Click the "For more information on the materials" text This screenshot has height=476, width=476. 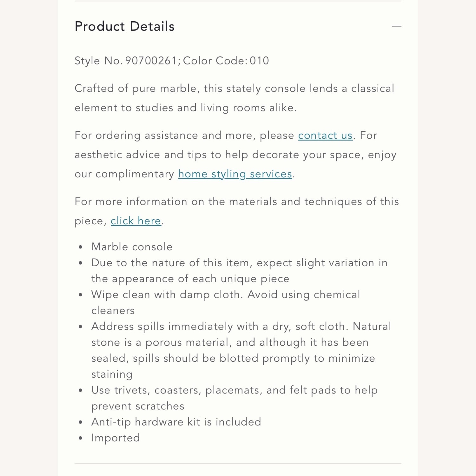coord(236,202)
